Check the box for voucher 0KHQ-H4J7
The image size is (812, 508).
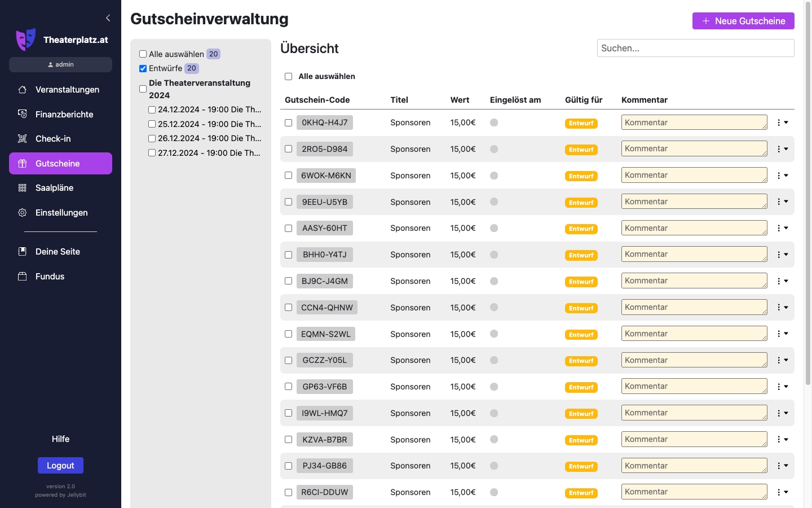[288, 122]
